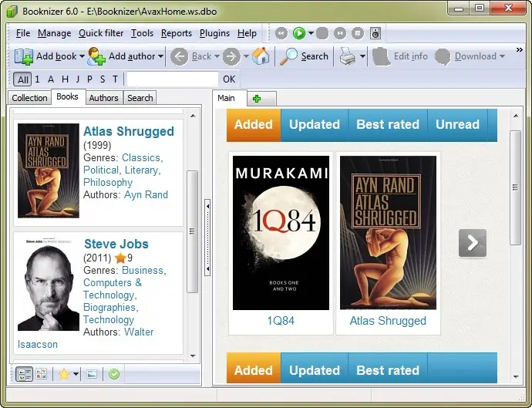Viewport: 532px width, 408px height.
Task: Switch to the left panel Search tab
Action: [x=140, y=98]
